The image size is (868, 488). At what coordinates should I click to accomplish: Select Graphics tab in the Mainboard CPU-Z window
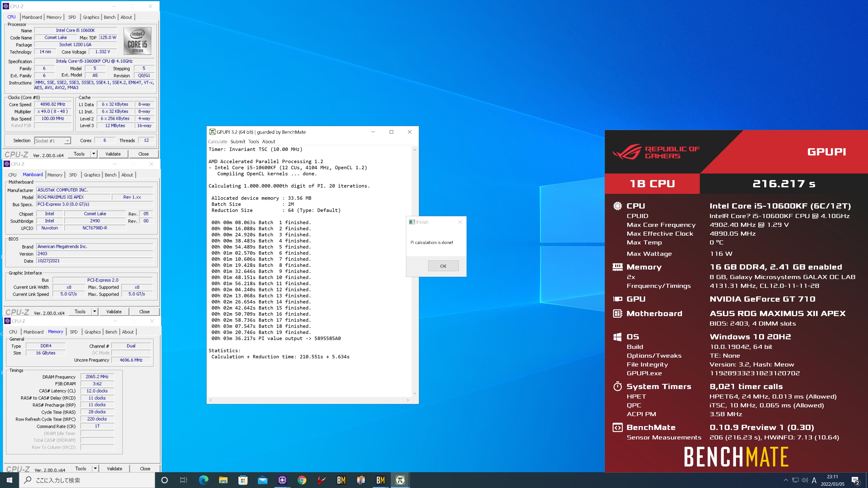pyautogui.click(x=92, y=175)
